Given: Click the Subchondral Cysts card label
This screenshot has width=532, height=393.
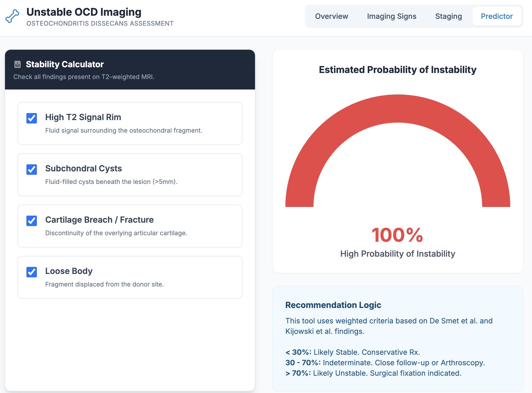Looking at the screenshot, I should click(83, 169).
